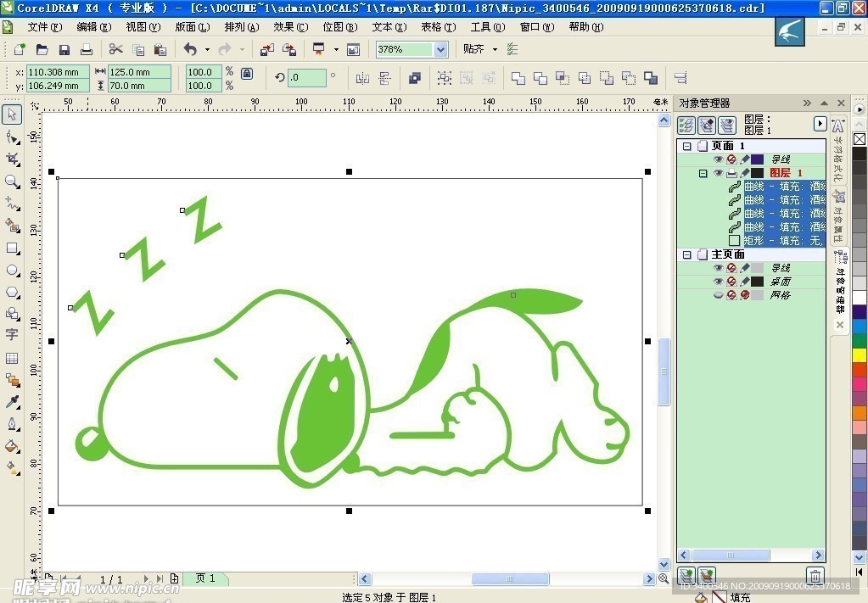Viewport: 868px width, 603px height.
Task: Toggle visibility eye of 网格 layer
Action: [718, 295]
